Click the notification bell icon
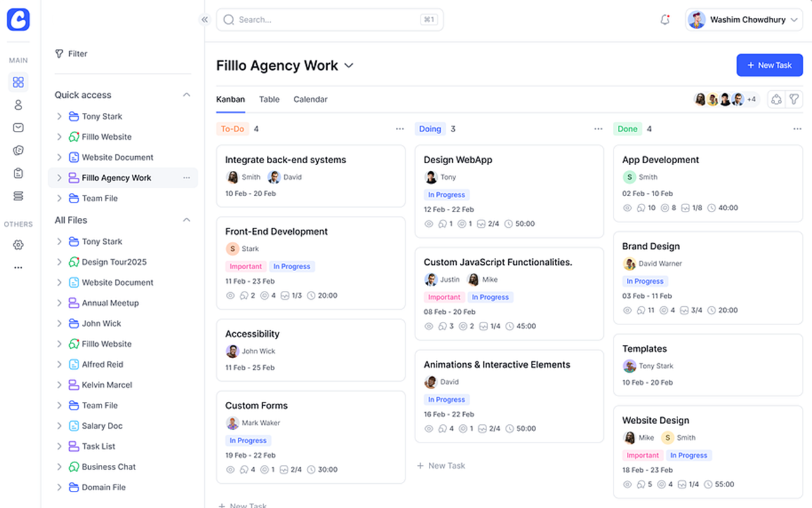This screenshot has width=812, height=508. click(665, 20)
